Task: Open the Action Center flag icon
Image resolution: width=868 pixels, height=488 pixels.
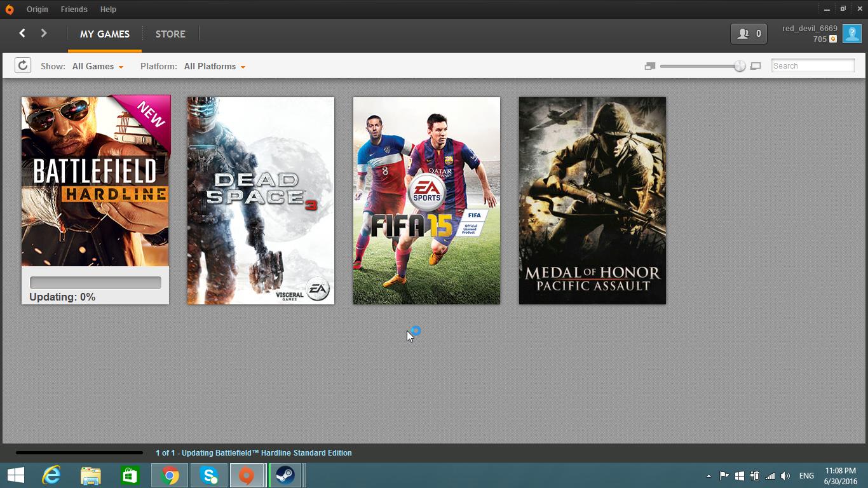Action: (724, 476)
